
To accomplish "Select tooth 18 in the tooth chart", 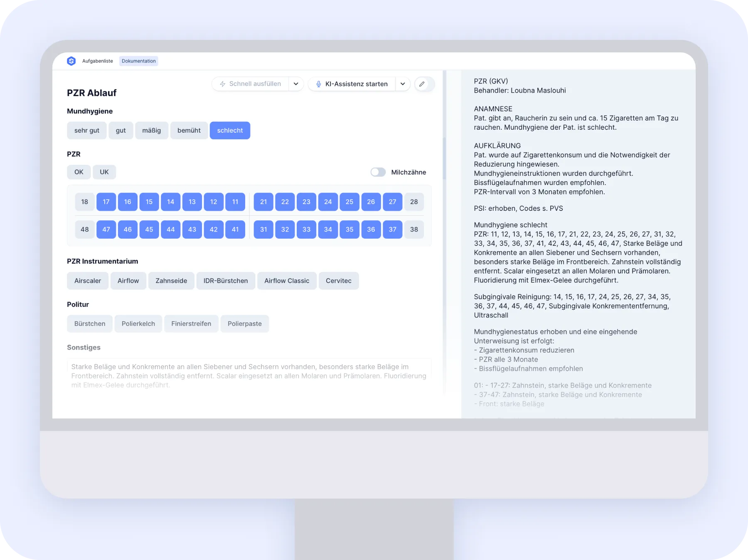I will coord(84,202).
